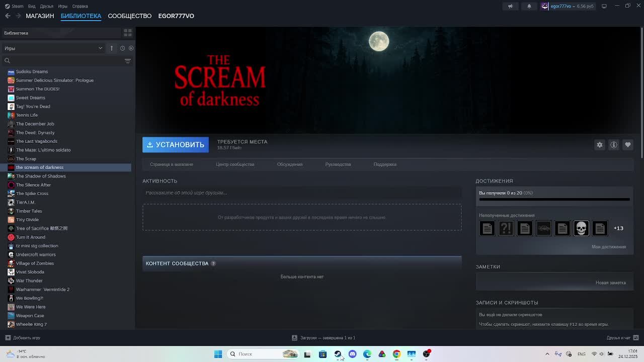The image size is (644, 362).
Task: Go back with the navigation back arrow
Action: pyautogui.click(x=8, y=16)
